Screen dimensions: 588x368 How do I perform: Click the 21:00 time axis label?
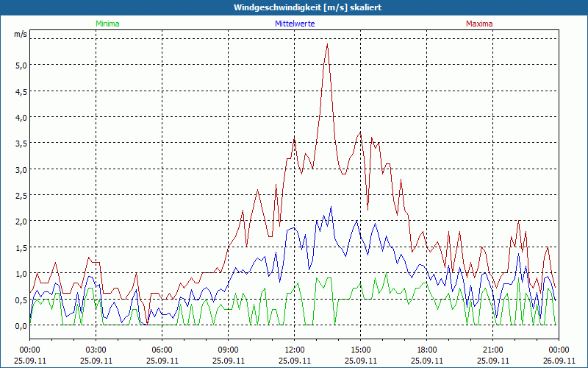tap(492, 350)
